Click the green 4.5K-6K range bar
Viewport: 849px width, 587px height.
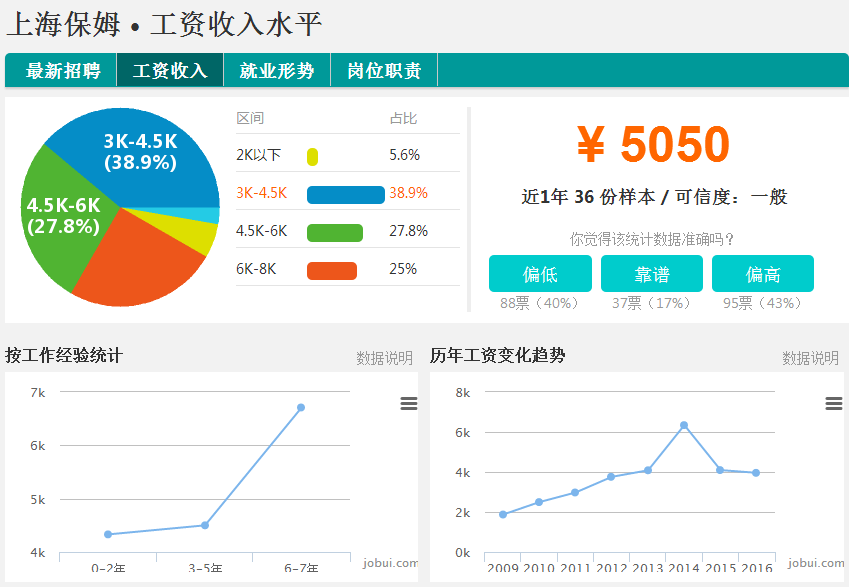click(x=334, y=232)
